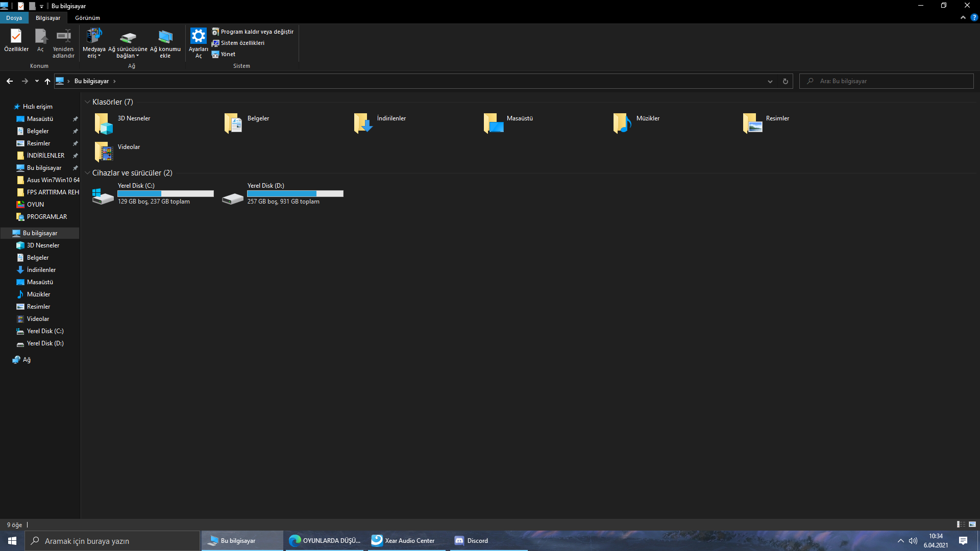980x551 pixels.
Task: Open the Dosya menu
Action: pos(14,18)
